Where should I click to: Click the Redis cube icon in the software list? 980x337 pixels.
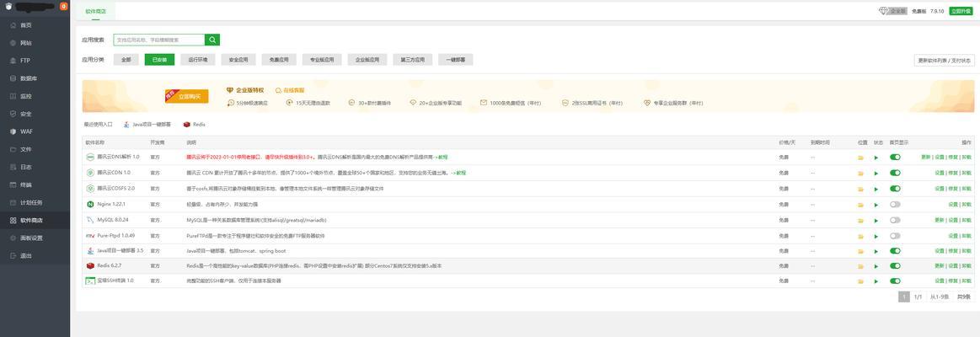pyautogui.click(x=90, y=265)
